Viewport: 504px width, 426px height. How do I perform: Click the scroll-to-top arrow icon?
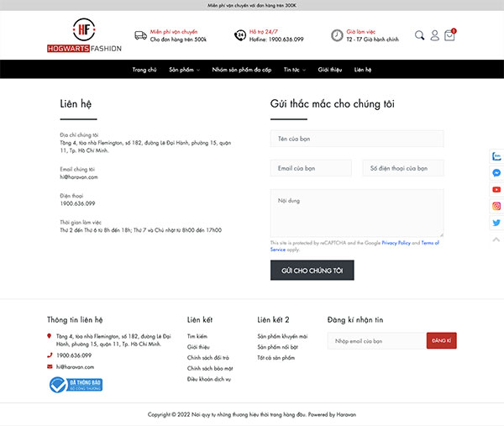496,239
